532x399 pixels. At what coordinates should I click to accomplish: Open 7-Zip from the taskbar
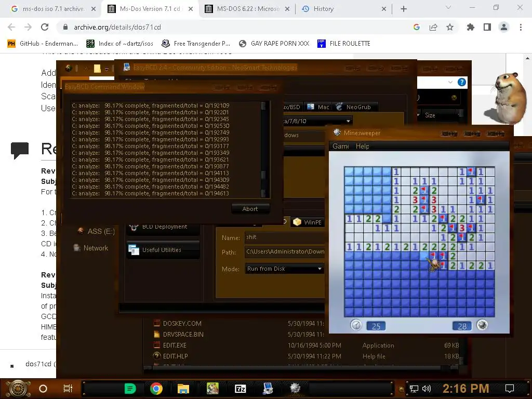point(240,389)
